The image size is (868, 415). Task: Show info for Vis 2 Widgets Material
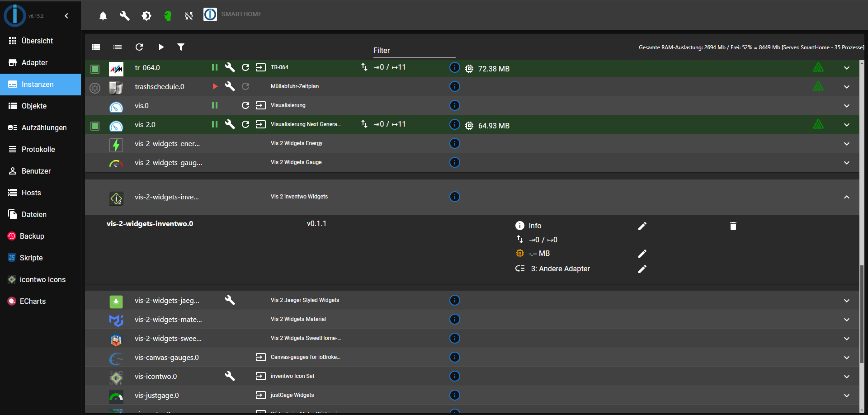455,319
